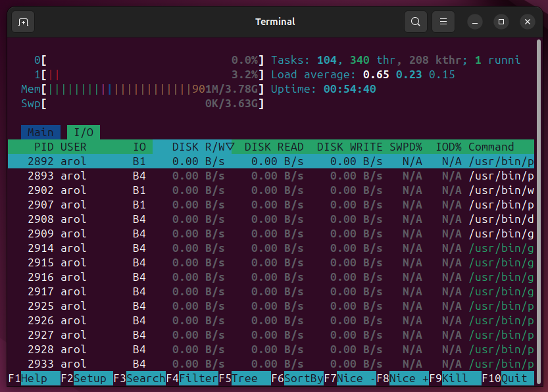Select the process row with PID 2916
The image size is (548, 392).
click(x=271, y=278)
